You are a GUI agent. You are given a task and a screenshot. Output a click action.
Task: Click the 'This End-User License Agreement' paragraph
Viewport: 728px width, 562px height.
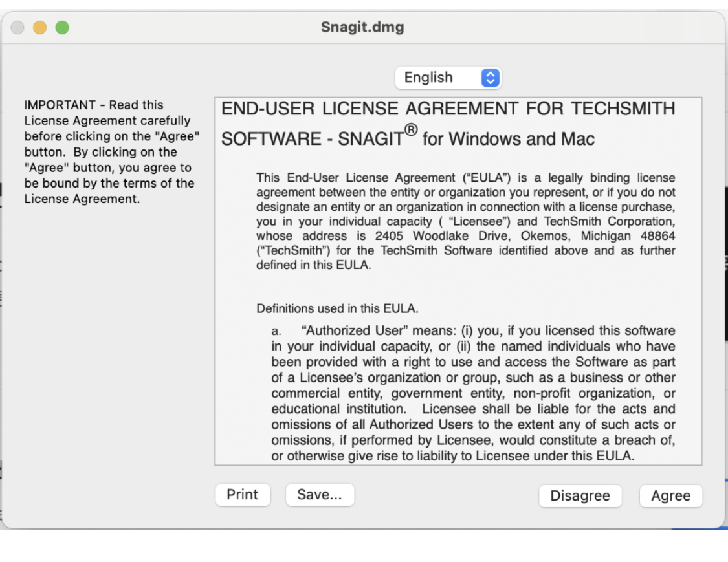click(x=466, y=221)
